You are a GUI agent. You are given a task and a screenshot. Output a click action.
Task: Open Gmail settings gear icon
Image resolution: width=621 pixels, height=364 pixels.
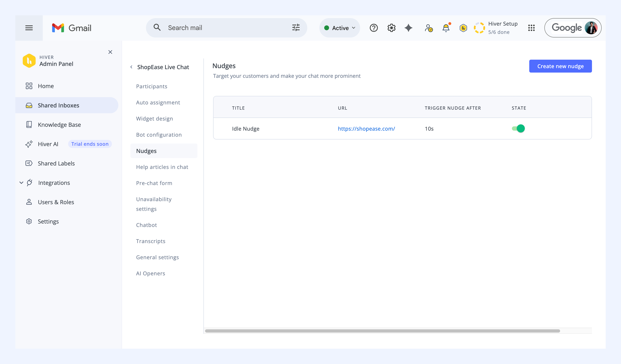pos(391,28)
